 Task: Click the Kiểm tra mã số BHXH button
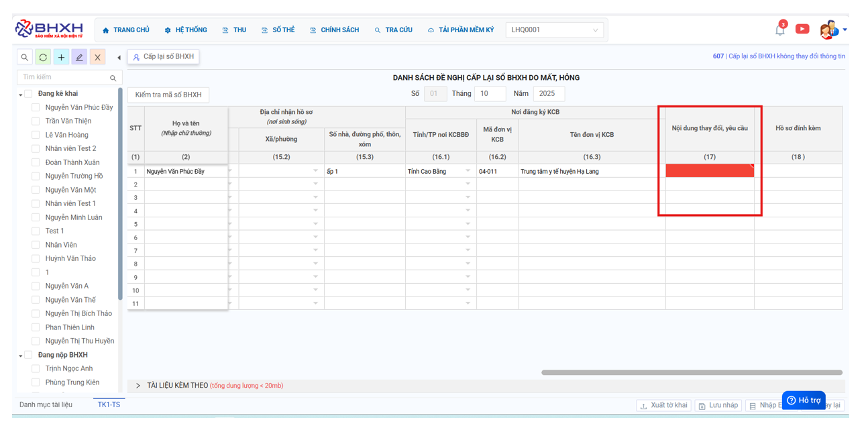tap(168, 95)
